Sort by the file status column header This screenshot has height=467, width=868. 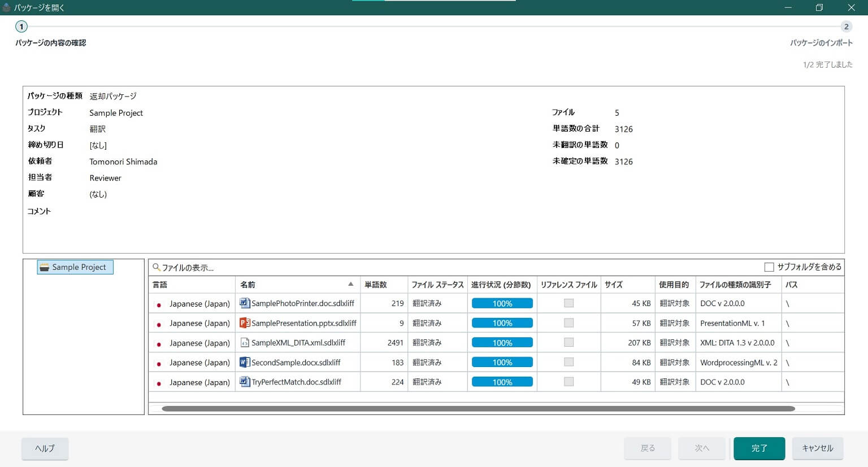coord(437,285)
